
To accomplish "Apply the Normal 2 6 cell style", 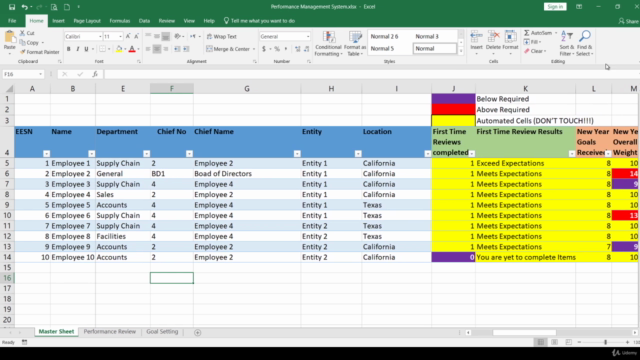I will tap(384, 36).
